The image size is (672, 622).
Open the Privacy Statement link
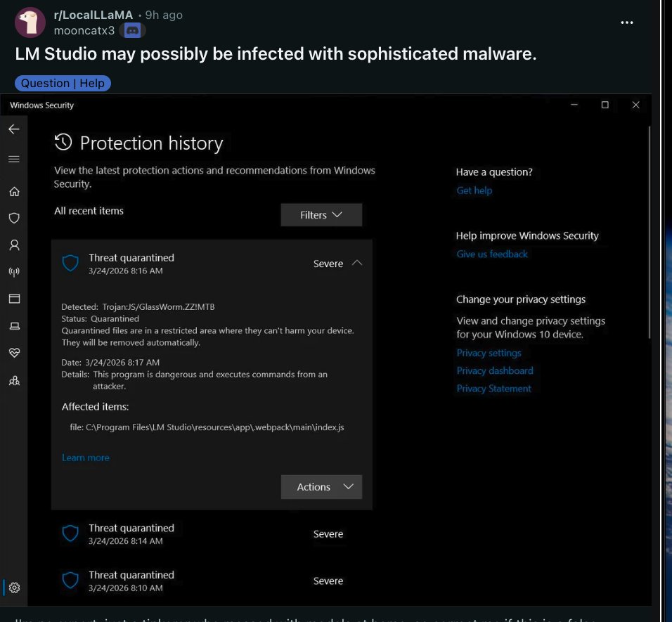(493, 389)
